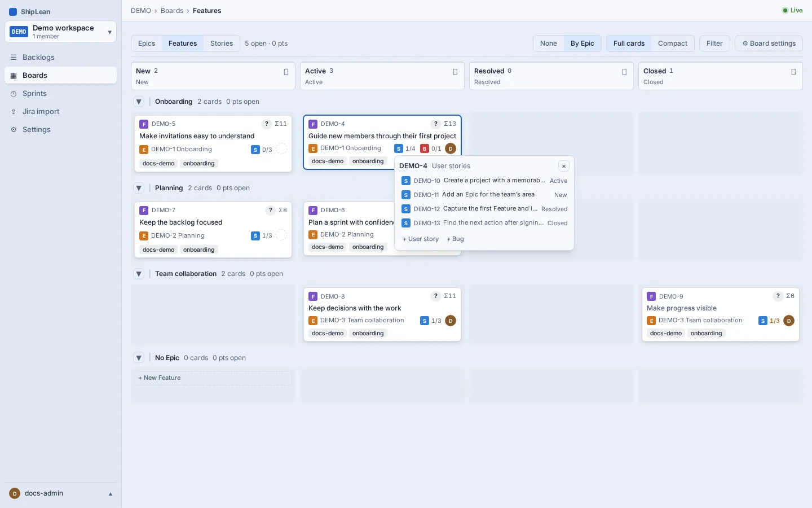Collapse the Active column

pos(455,72)
